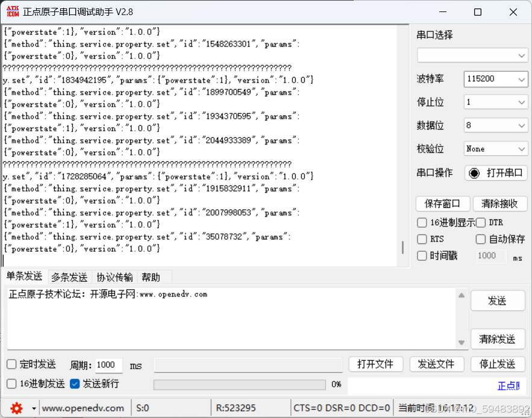Image resolution: width=532 pixels, height=418 pixels.
Task: Switch to the 多条发送 tab
Action: coord(69,276)
